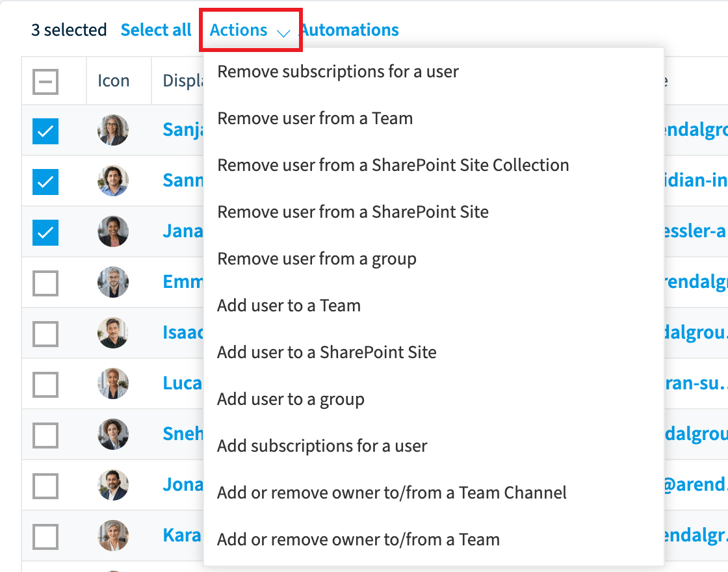Check the checkbox in Jona row
728x572 pixels.
tap(45, 486)
